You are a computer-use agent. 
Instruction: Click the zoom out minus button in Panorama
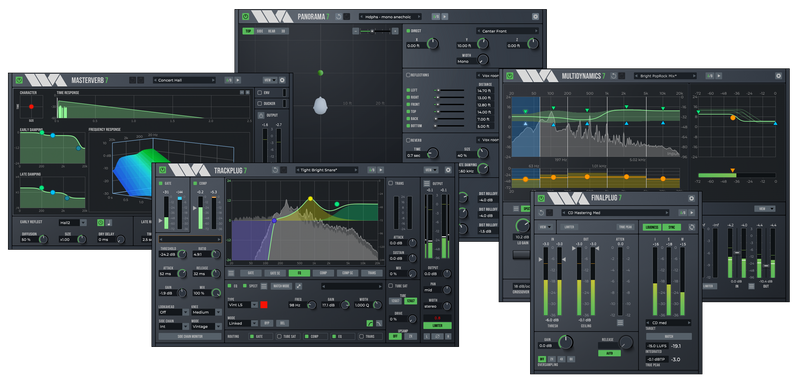click(356, 31)
